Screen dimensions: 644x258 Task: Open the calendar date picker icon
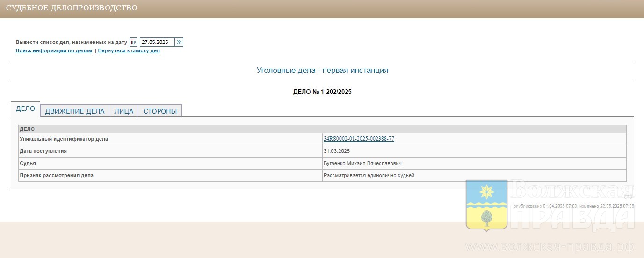coord(133,42)
